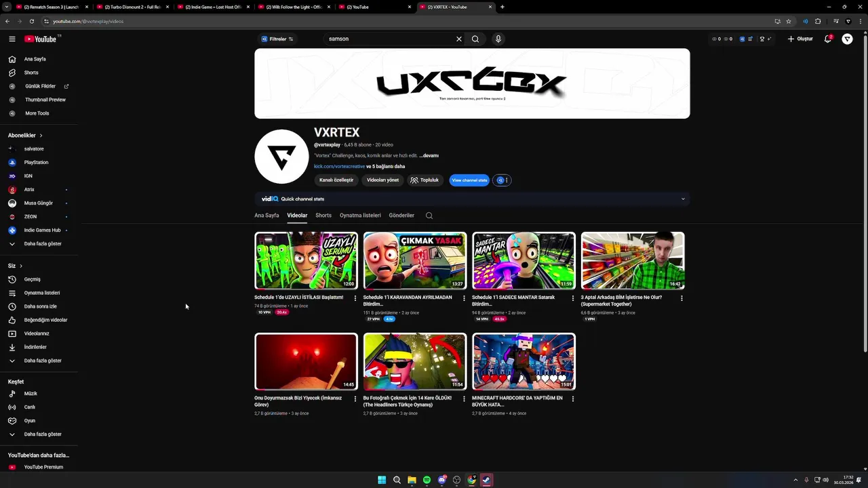Click Oluştur create button
The height and width of the screenshot is (488, 868).
click(800, 39)
